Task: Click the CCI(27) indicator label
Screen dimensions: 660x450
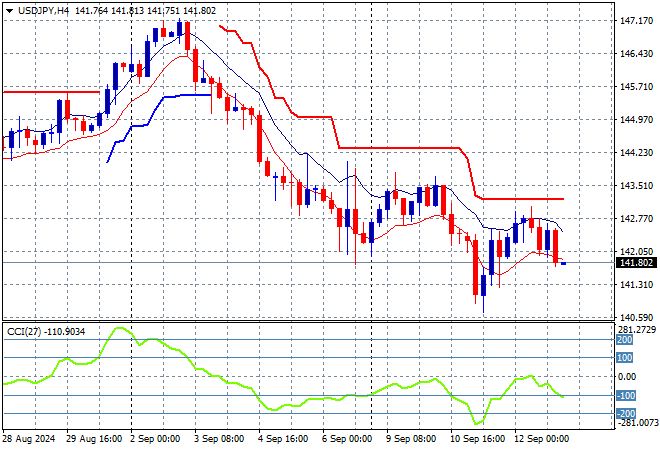Action: pos(22,330)
